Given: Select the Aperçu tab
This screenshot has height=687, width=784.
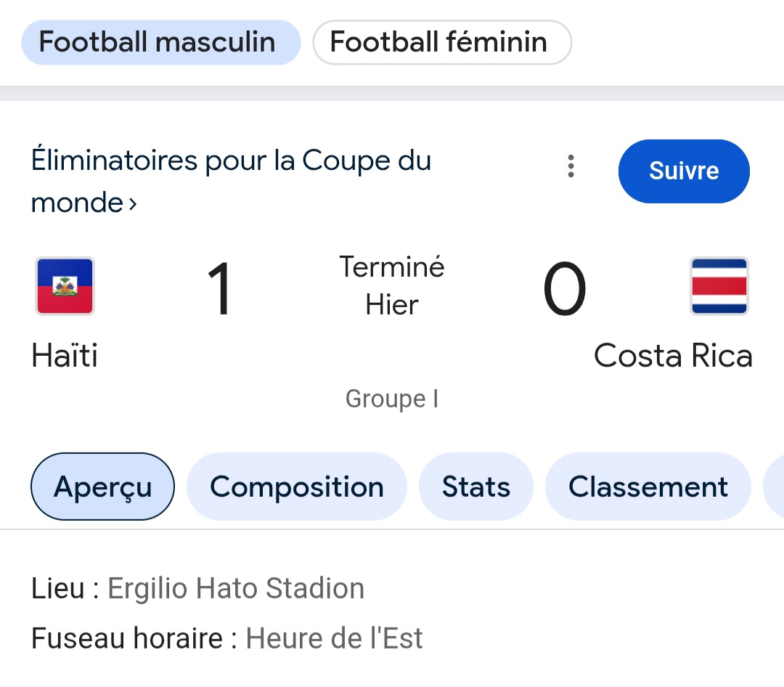Looking at the screenshot, I should (102, 487).
